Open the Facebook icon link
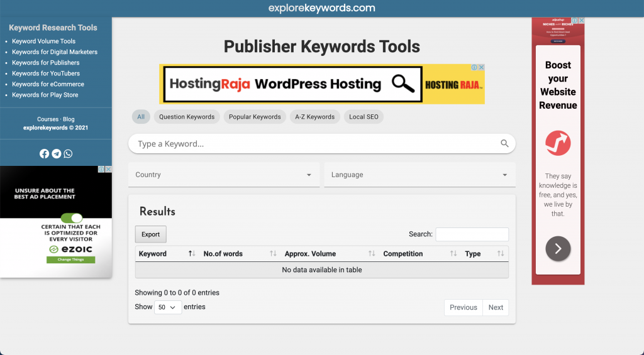Image resolution: width=644 pixels, height=355 pixels. 45,153
